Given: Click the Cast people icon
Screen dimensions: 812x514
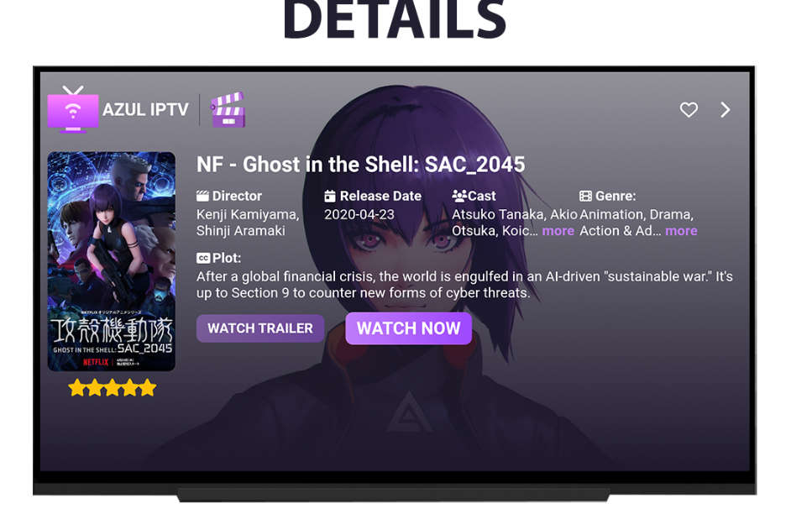Looking at the screenshot, I should tap(458, 196).
